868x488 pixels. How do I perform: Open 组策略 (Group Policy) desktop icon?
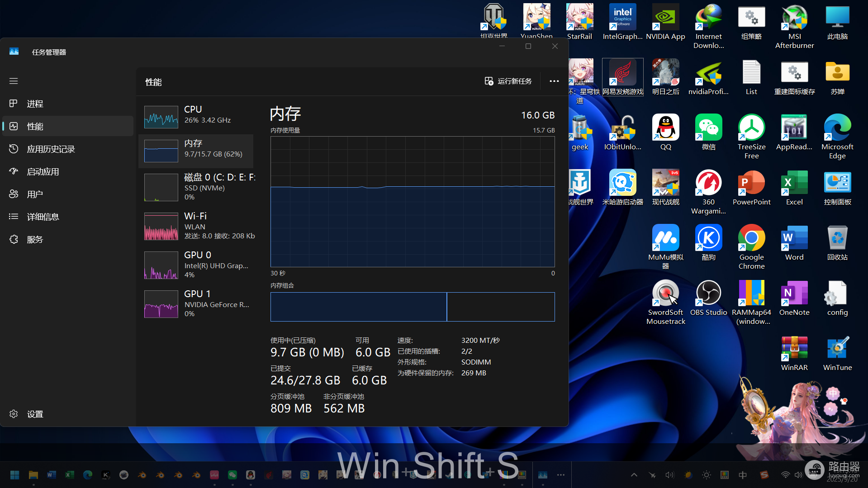coord(751,22)
